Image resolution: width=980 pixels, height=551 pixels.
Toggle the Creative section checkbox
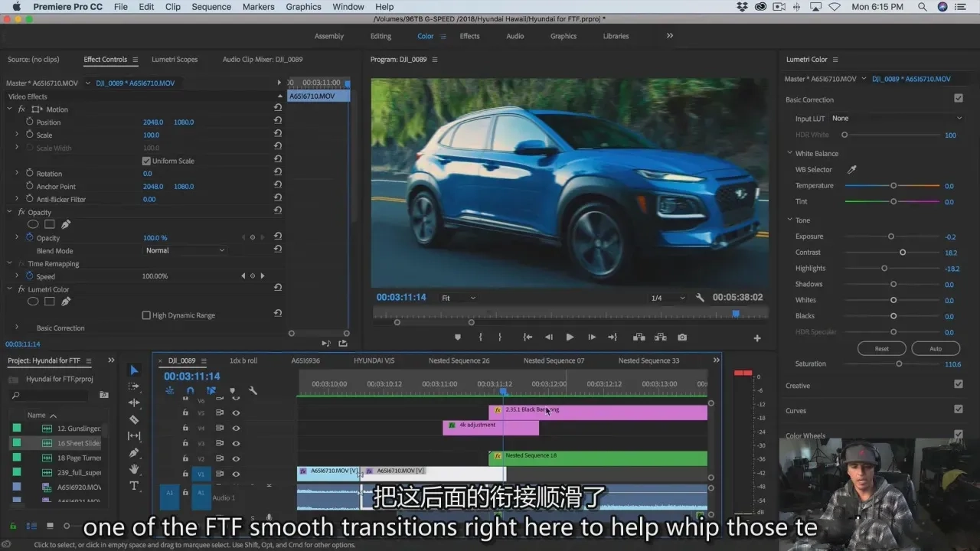pos(958,384)
